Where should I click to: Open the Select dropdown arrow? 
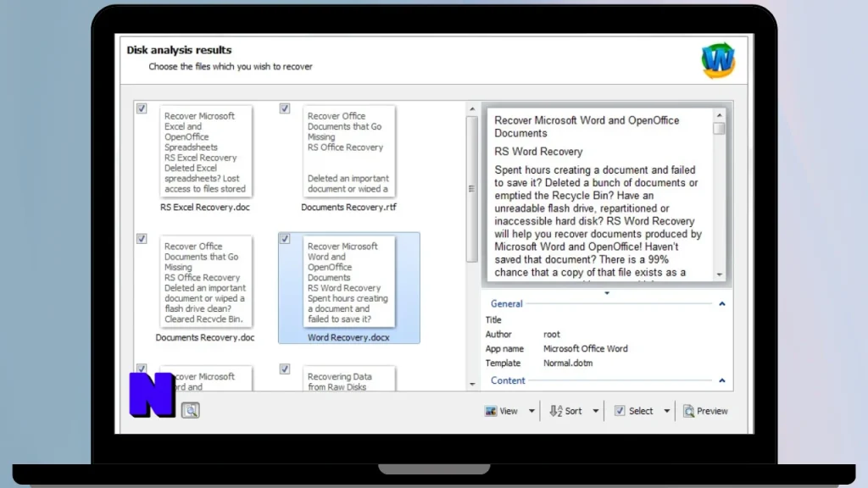pyautogui.click(x=666, y=411)
